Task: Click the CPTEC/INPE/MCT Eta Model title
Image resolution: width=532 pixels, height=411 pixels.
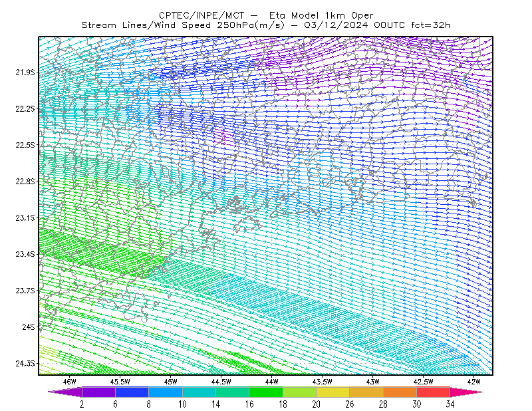Action: pos(266,15)
